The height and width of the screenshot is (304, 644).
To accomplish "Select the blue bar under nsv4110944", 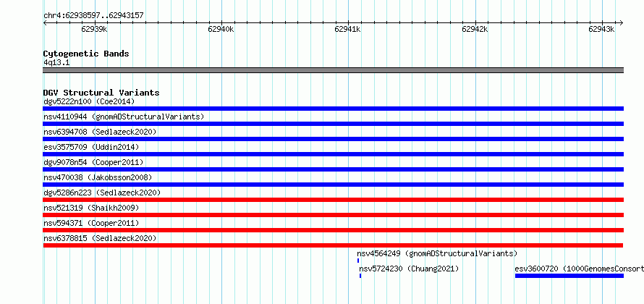I will point(333,124).
